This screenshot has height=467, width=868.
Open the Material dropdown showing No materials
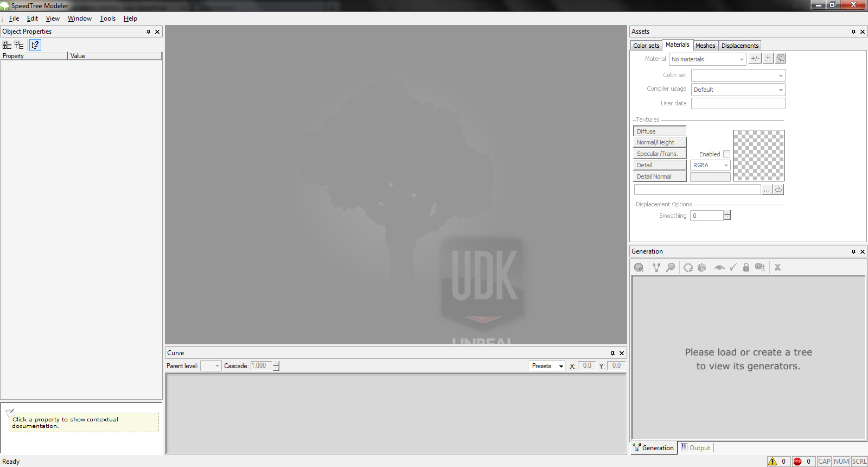707,59
